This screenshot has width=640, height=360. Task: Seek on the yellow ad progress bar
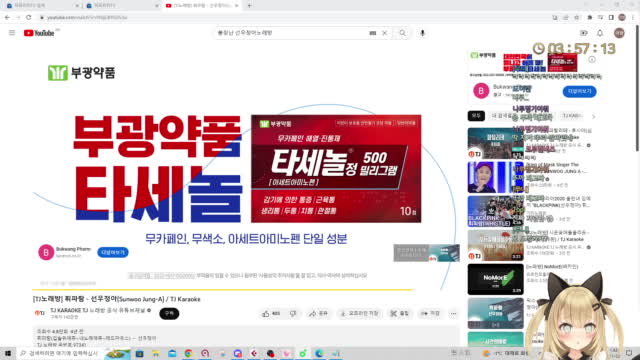pos(223,289)
